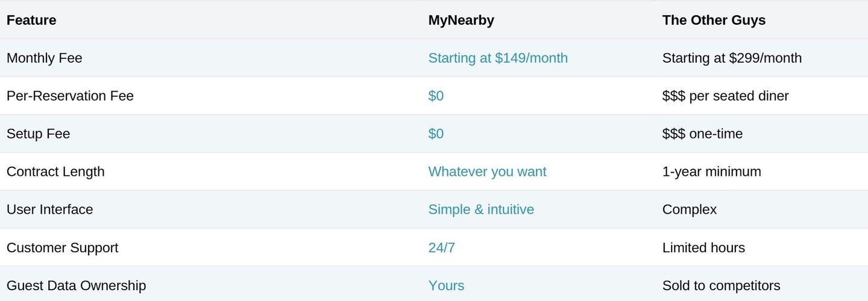Image resolution: width=868 pixels, height=301 pixels.
Task: Click the MyNearby column header
Action: tap(461, 20)
